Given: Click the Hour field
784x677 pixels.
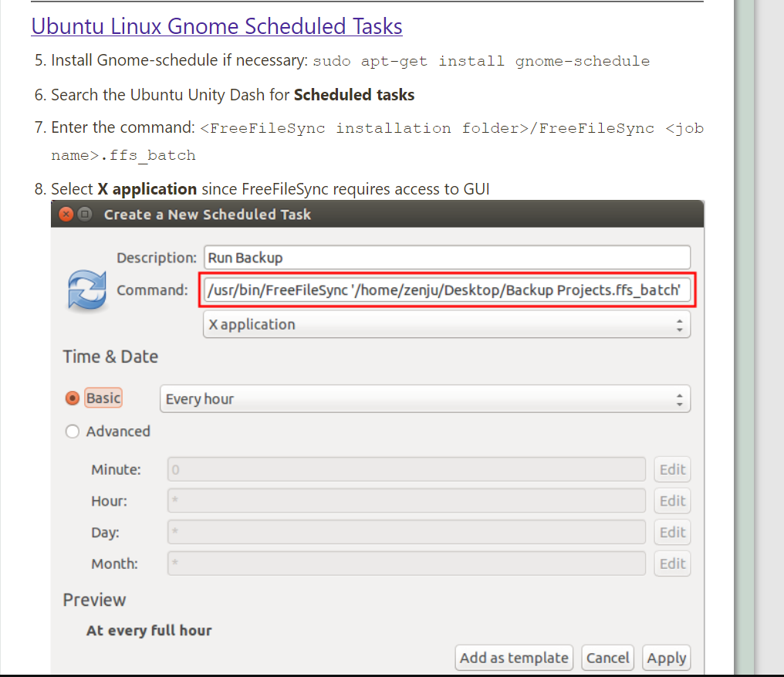Looking at the screenshot, I should coord(407,501).
